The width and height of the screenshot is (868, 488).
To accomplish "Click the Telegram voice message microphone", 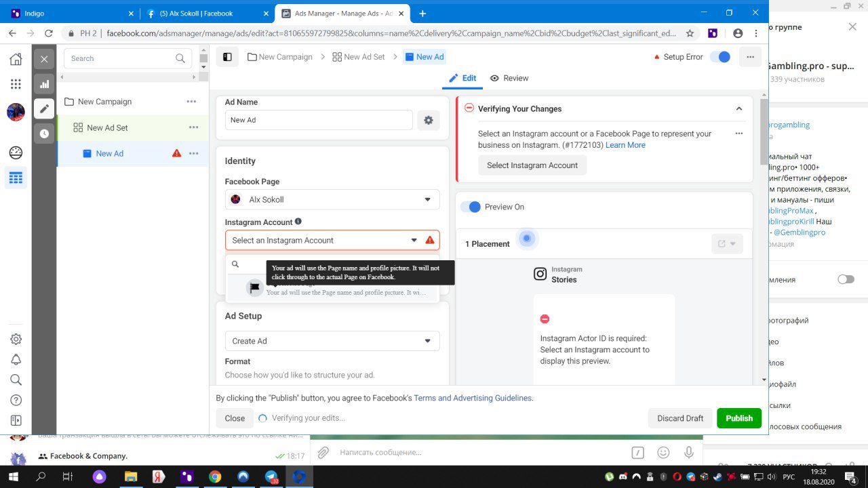I will pos(689,452).
